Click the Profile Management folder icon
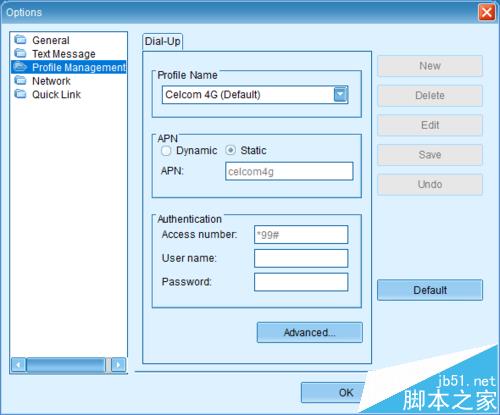 (20, 67)
